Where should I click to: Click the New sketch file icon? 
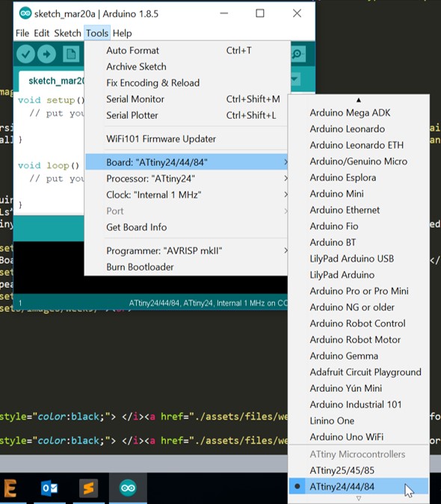[71, 54]
